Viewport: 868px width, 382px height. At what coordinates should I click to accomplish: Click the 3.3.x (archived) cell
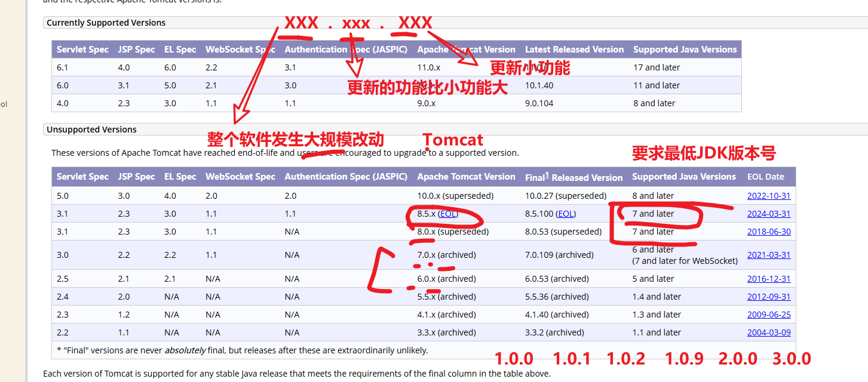click(446, 332)
